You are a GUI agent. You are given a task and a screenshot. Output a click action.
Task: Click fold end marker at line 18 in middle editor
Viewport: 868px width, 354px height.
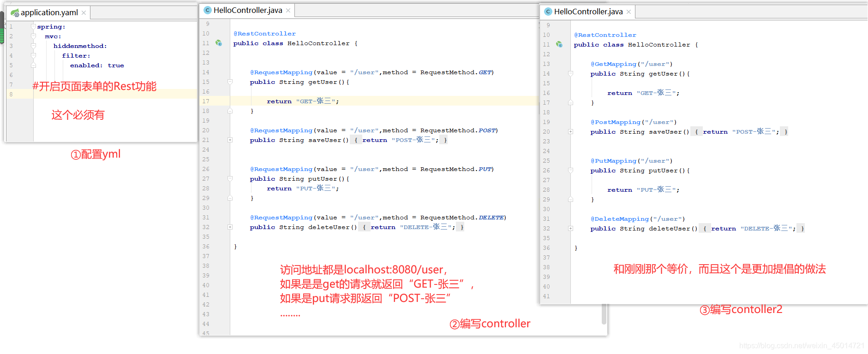[230, 111]
